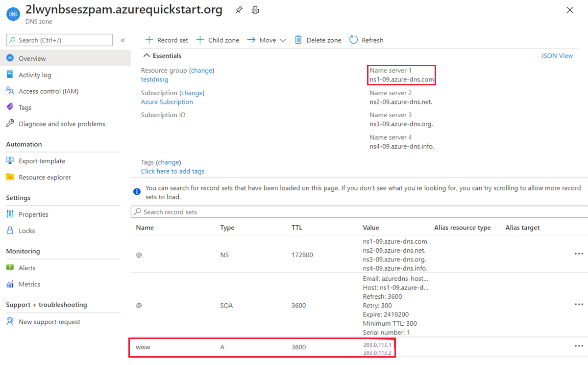Open the testdnsrg resource group
The width and height of the screenshot is (588, 365).
155,79
